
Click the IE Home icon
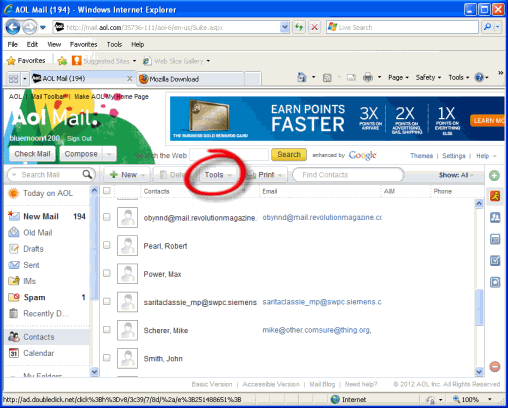[x=302, y=77]
